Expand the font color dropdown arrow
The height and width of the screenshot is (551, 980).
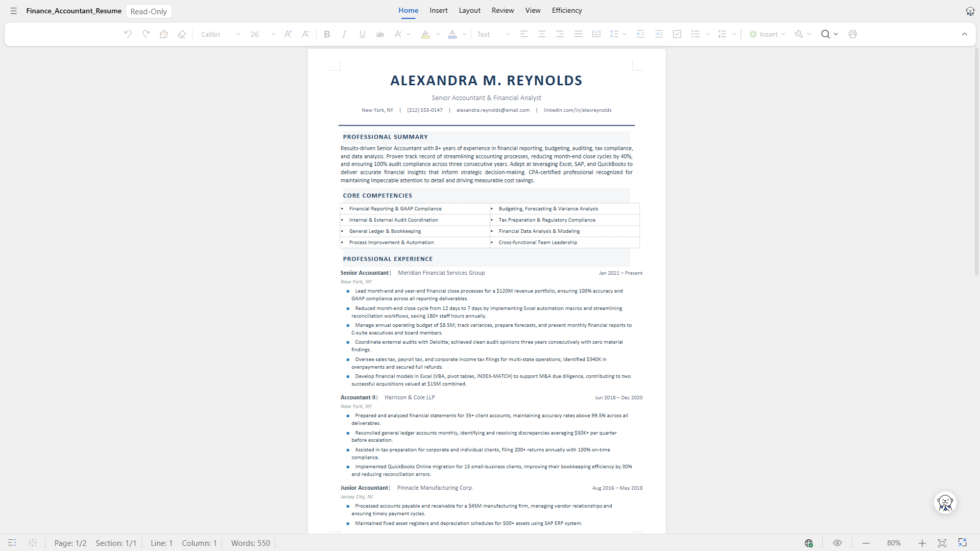464,34
